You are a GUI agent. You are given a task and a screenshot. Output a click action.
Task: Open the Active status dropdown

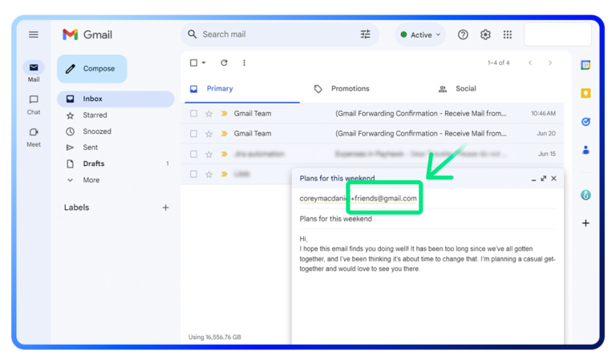[x=420, y=34]
